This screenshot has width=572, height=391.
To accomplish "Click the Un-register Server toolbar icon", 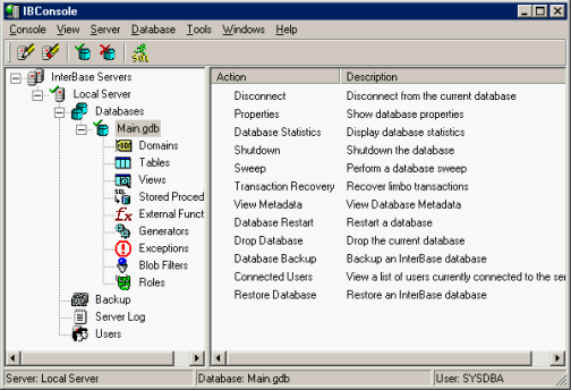I will click(x=50, y=53).
